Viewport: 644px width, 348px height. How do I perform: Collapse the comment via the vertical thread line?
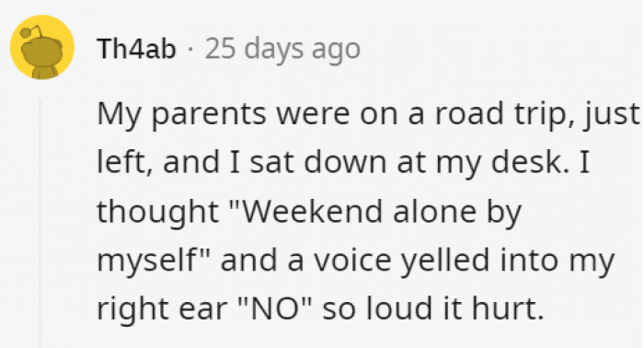click(x=40, y=222)
